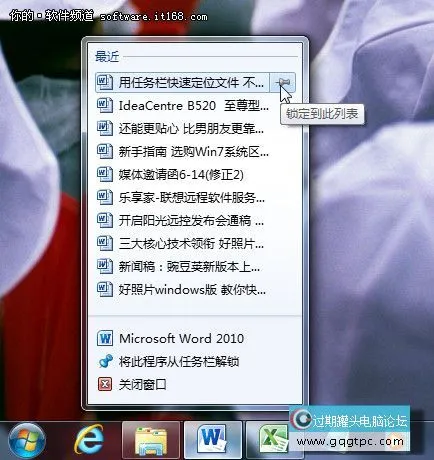
Task: Click Word file icon beside 媒体邀请函6-14
Action: [x=105, y=174]
